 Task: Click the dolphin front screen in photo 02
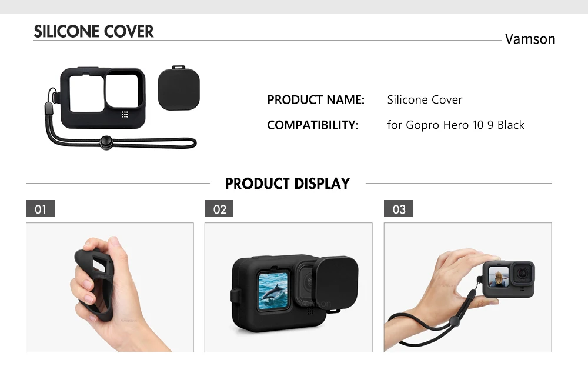(273, 291)
